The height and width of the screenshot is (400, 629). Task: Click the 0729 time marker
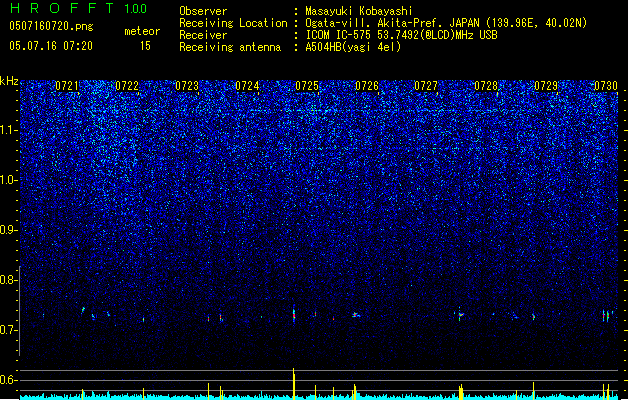click(x=546, y=86)
